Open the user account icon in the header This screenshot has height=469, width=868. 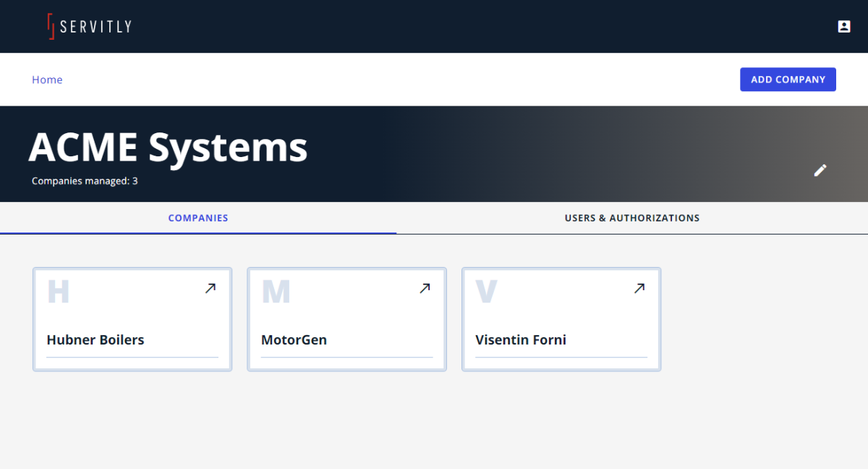coord(843,27)
